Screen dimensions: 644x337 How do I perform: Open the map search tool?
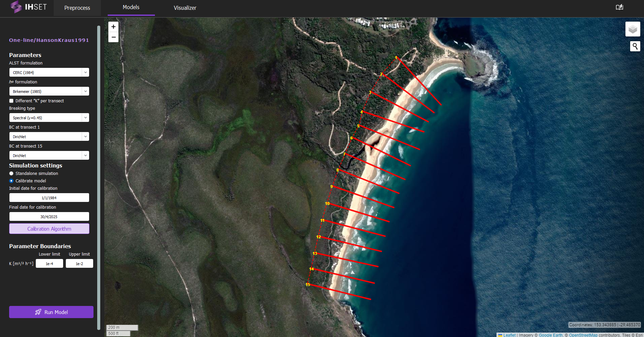coord(635,46)
